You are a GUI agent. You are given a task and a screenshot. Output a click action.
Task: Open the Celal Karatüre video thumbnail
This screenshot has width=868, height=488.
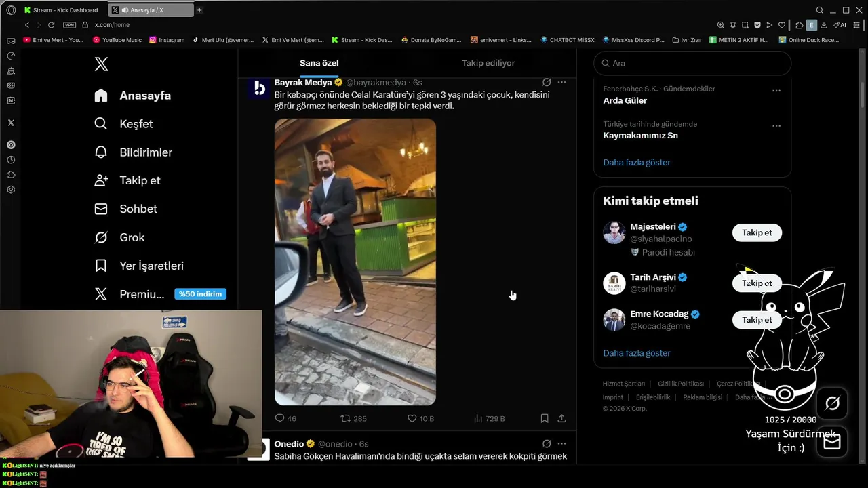click(x=355, y=262)
